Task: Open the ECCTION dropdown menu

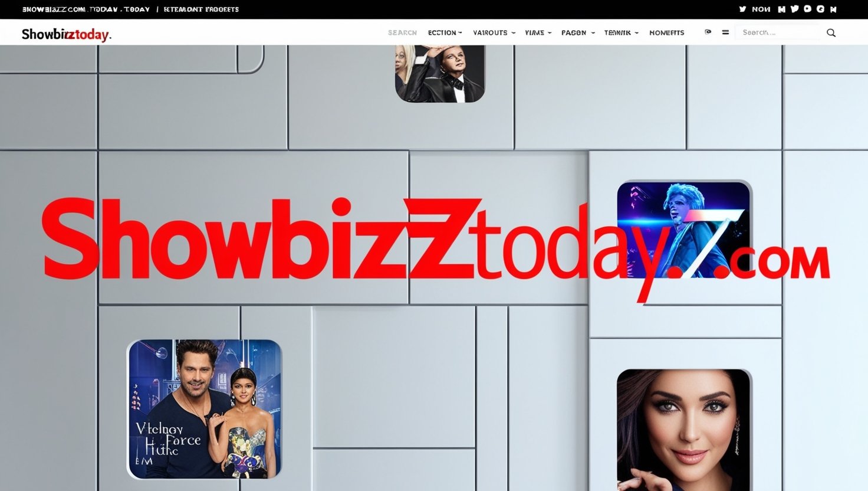Action: [445, 33]
